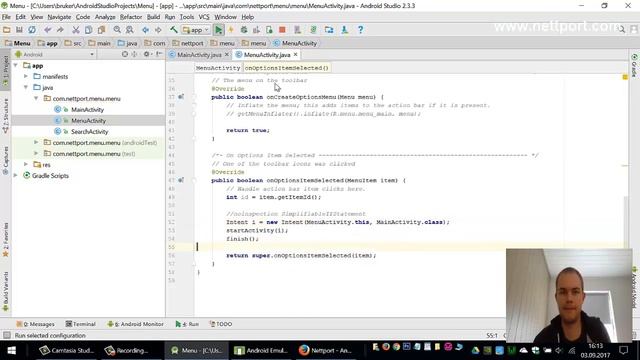Screen dimensions: 640x360
Task: Click the Attach debugger to process icon
Action: click(x=269, y=30)
